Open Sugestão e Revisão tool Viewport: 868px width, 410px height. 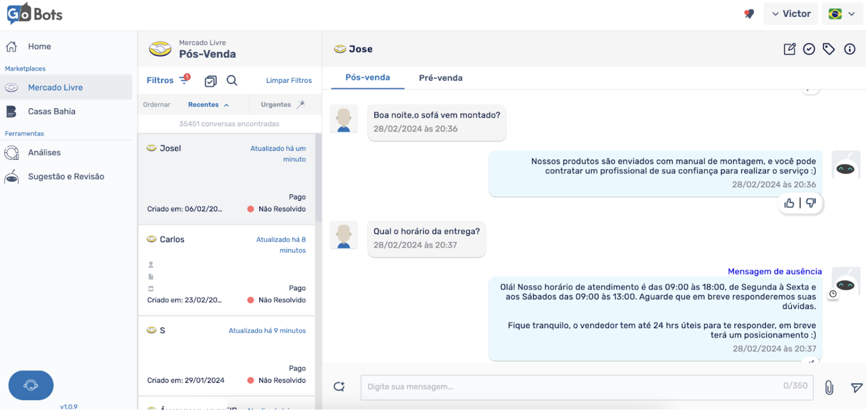tap(66, 177)
